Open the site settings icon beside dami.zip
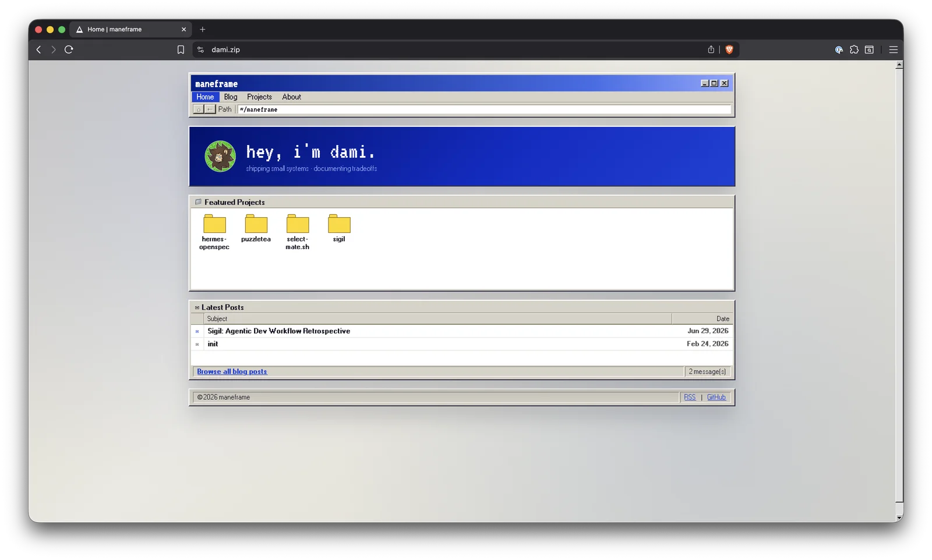Screen dimensions: 932x560 click(201, 49)
